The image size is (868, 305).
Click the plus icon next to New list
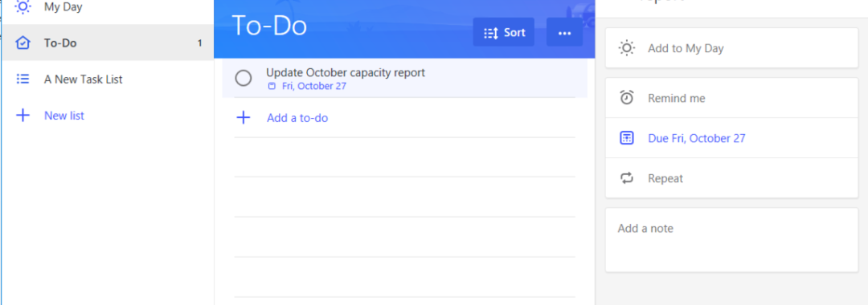(x=23, y=116)
